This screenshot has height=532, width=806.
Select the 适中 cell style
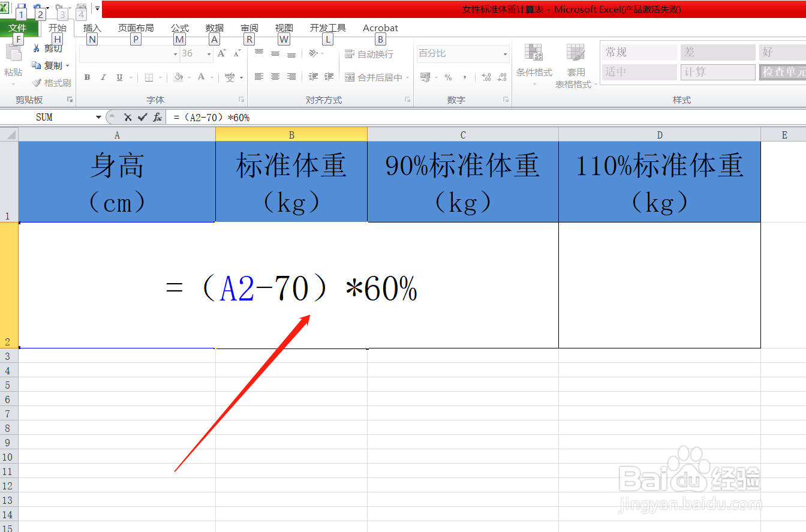coord(639,72)
